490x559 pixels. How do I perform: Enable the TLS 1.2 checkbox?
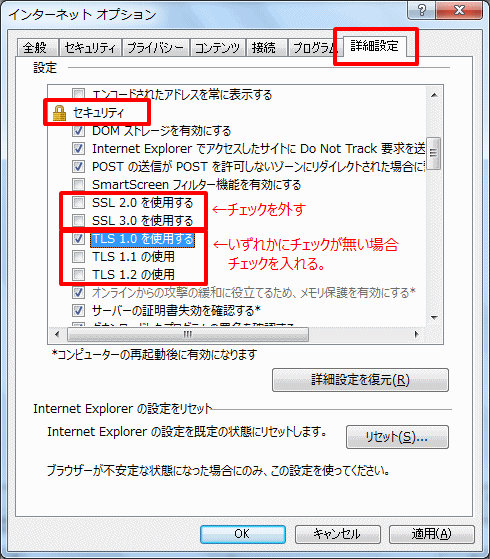tap(78, 275)
